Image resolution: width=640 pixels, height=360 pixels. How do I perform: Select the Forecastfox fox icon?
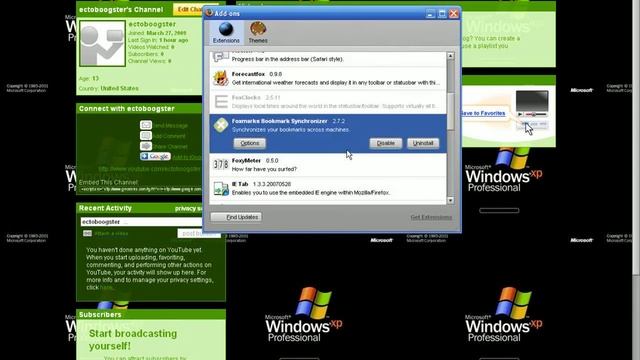(221, 78)
